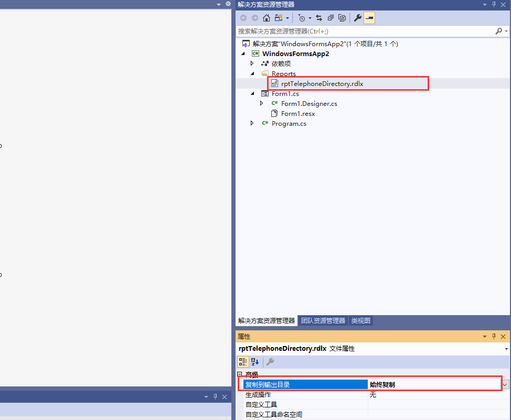Close the bottom-left docked panel
This screenshot has height=420, width=511.
225,397
